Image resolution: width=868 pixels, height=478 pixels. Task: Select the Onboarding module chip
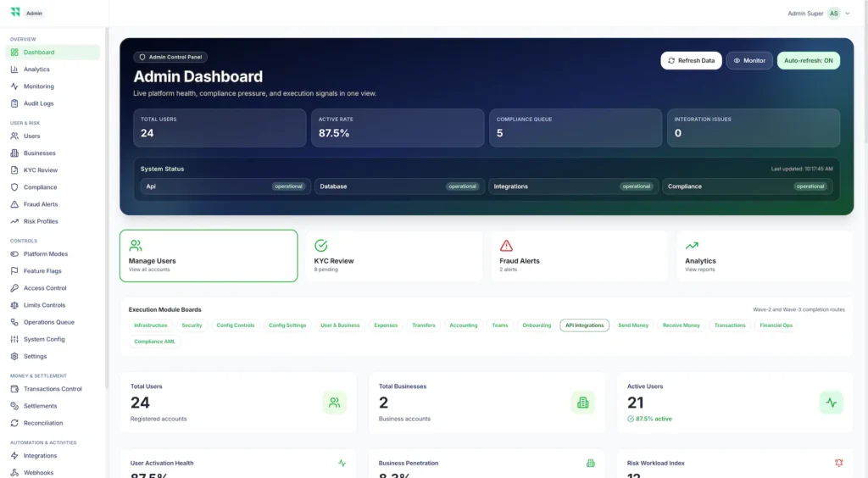[x=537, y=325]
